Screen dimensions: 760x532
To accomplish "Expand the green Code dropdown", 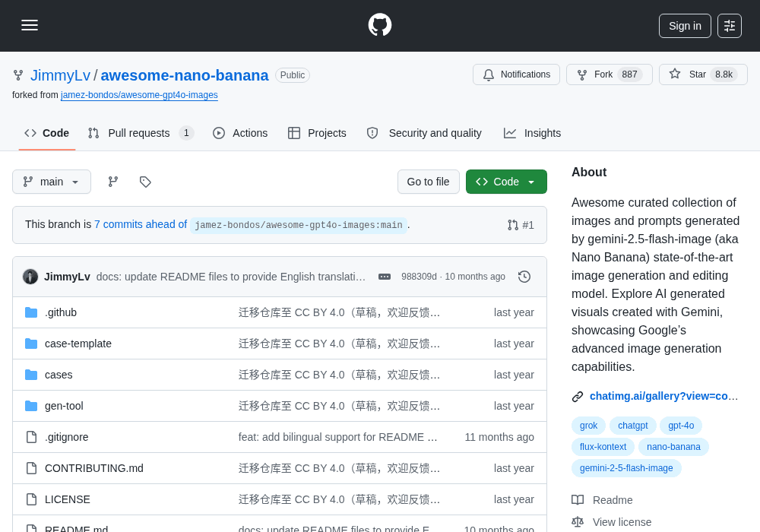I will click(506, 182).
